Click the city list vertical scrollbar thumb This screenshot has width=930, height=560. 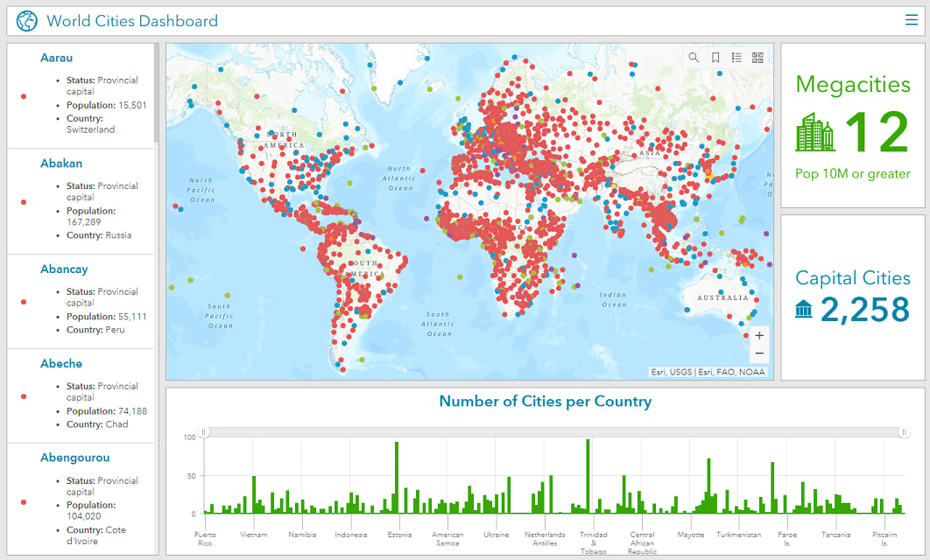pos(157,93)
